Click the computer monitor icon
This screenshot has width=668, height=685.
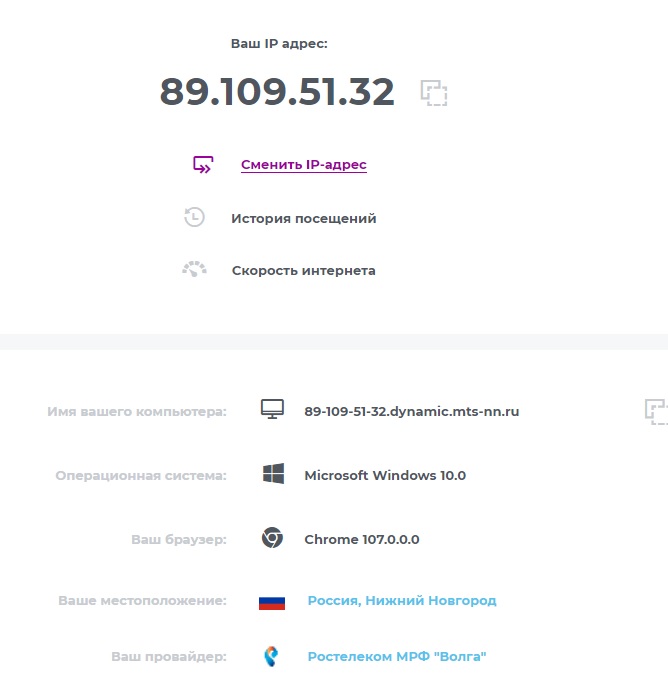(x=272, y=410)
